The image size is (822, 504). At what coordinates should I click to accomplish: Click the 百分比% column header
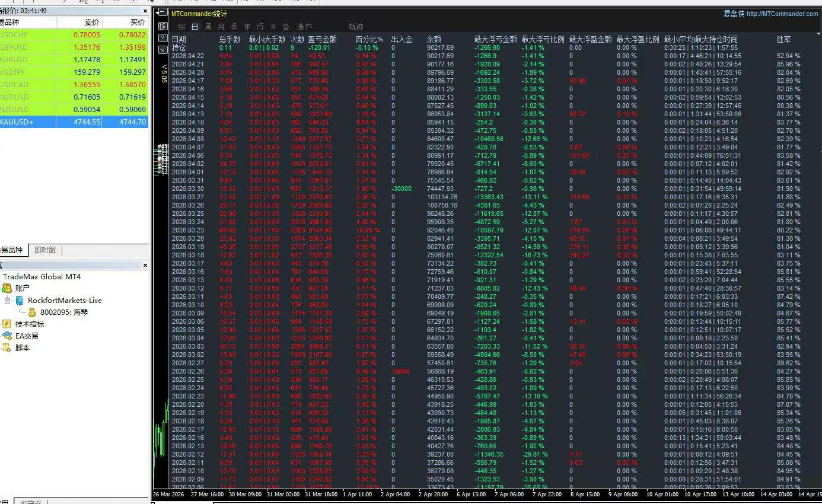pyautogui.click(x=369, y=39)
